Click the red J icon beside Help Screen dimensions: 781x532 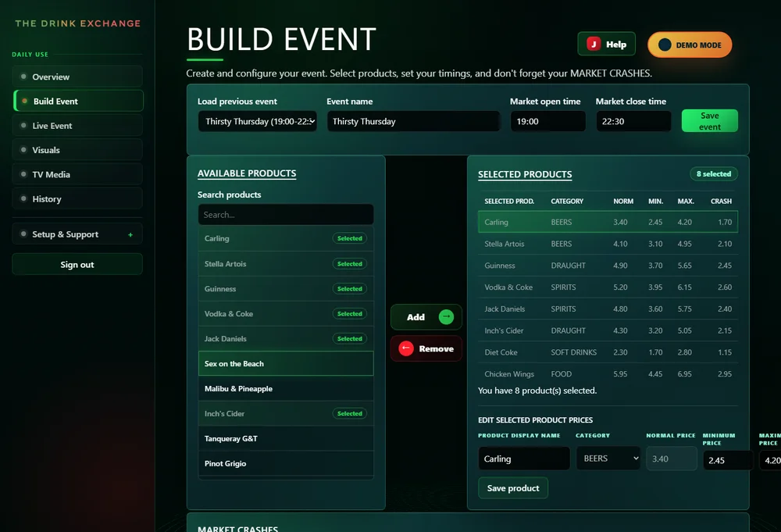click(594, 44)
